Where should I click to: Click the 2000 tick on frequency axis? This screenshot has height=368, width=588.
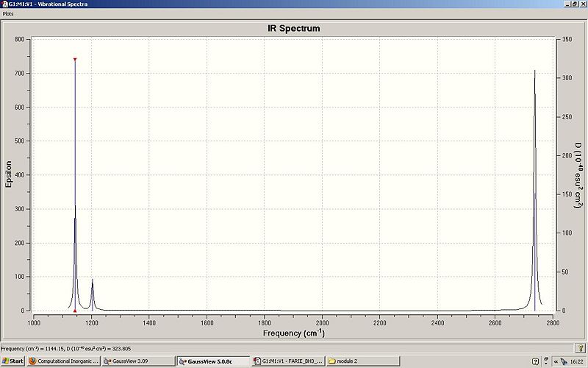pos(322,322)
